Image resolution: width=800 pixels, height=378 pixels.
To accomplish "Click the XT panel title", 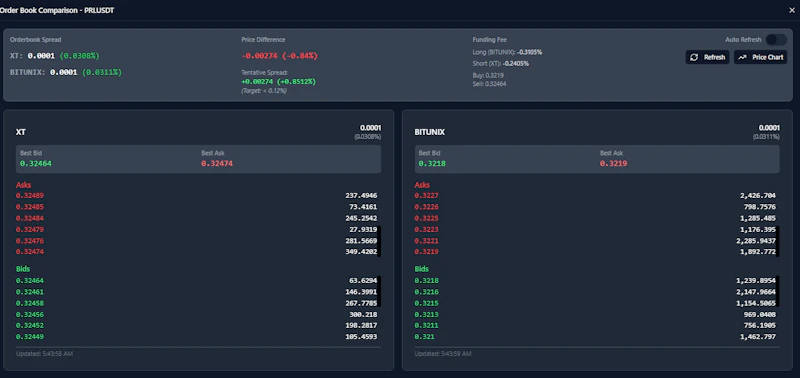I will (x=21, y=132).
